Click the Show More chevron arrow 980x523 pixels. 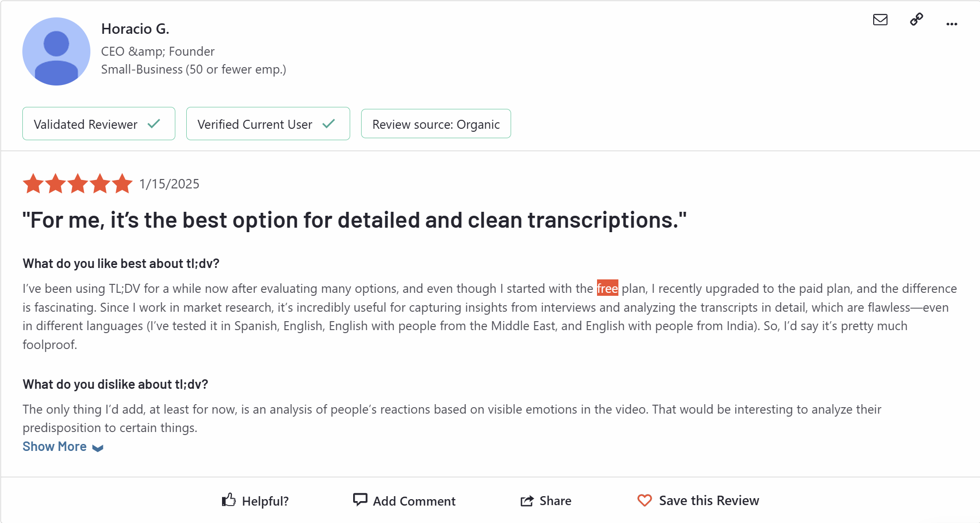98,448
